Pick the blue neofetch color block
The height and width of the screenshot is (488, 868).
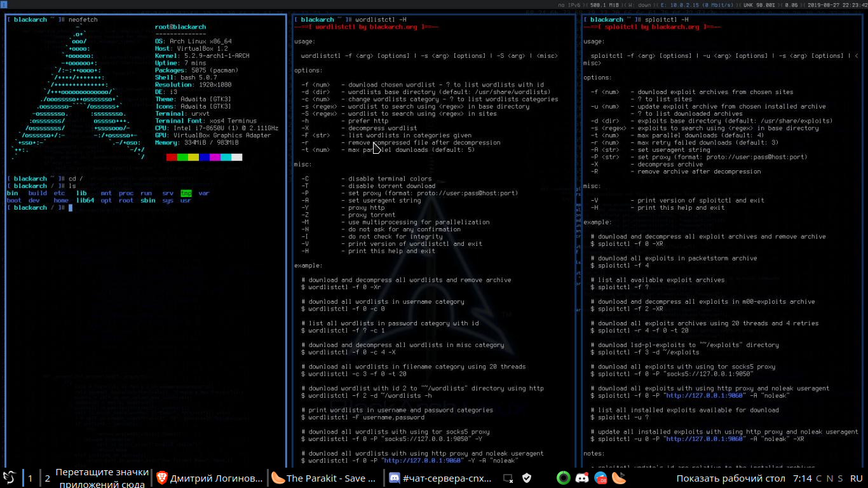click(204, 157)
